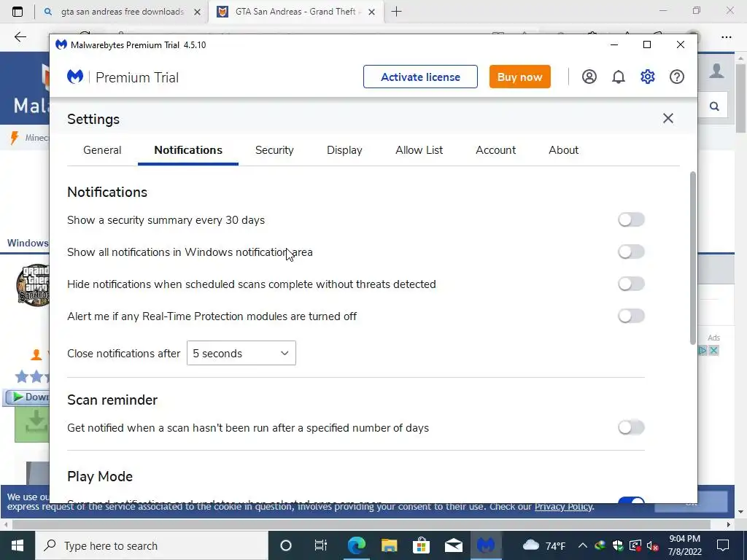Close the 'gta san andreas free downloads' tab
The height and width of the screenshot is (560, 747).
coord(197,12)
